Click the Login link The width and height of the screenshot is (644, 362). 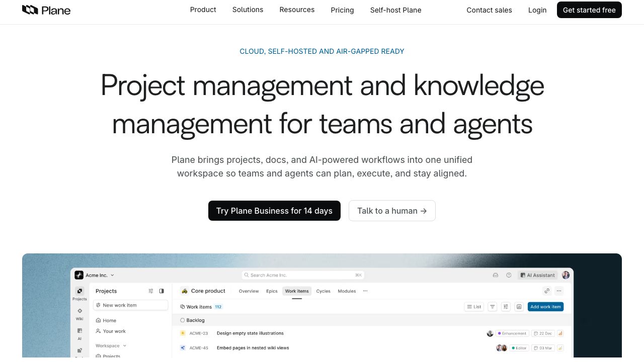coord(537,10)
